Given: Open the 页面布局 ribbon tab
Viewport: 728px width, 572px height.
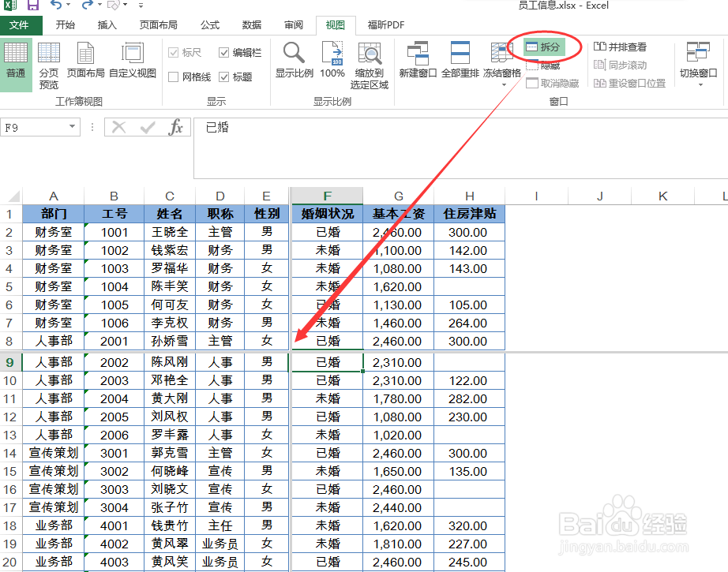Looking at the screenshot, I should [x=159, y=25].
